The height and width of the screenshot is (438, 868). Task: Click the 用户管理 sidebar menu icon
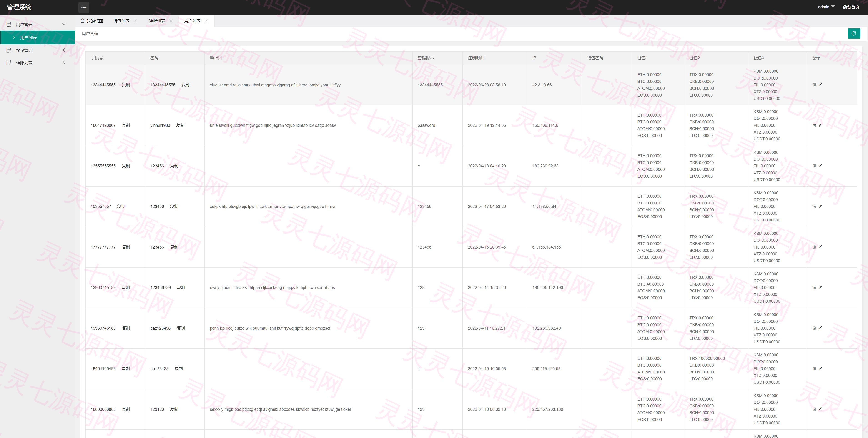point(9,24)
